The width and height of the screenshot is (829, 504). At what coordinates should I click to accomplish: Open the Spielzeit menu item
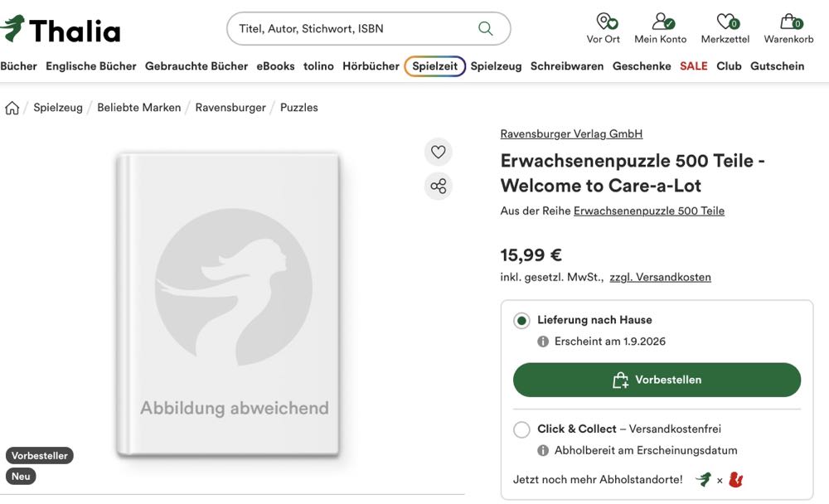(x=435, y=66)
